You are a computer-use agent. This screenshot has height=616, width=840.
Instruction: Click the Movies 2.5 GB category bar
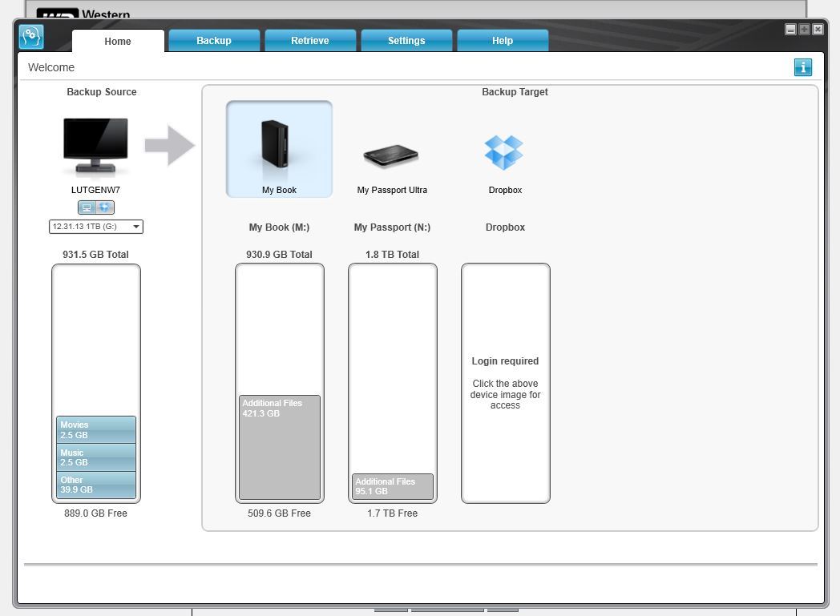click(x=96, y=429)
